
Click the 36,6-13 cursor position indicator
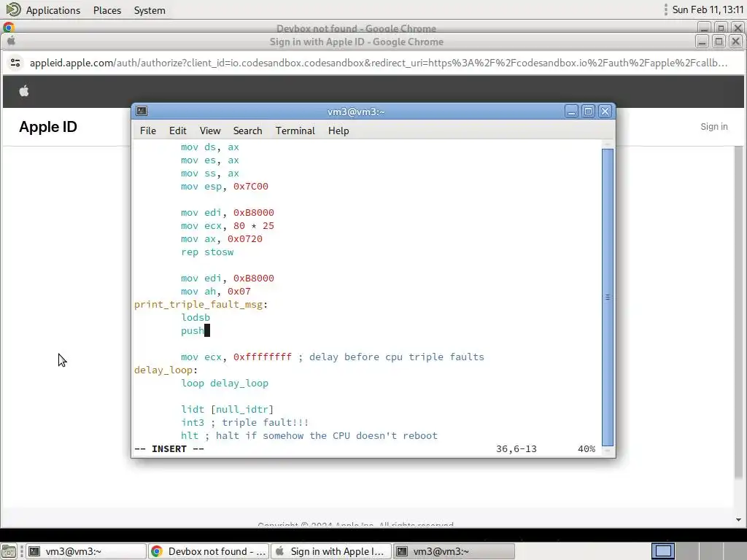point(516,449)
